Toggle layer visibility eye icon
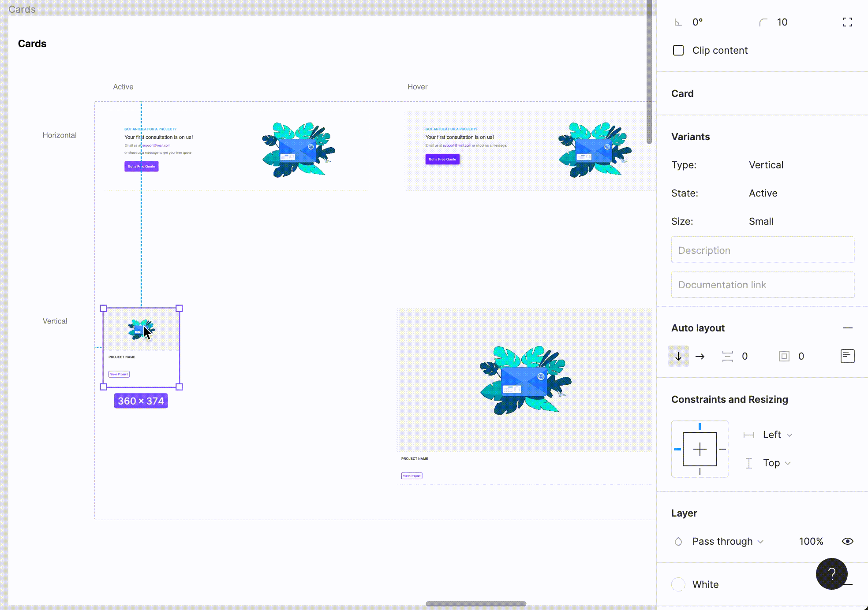The image size is (868, 610). (x=847, y=541)
